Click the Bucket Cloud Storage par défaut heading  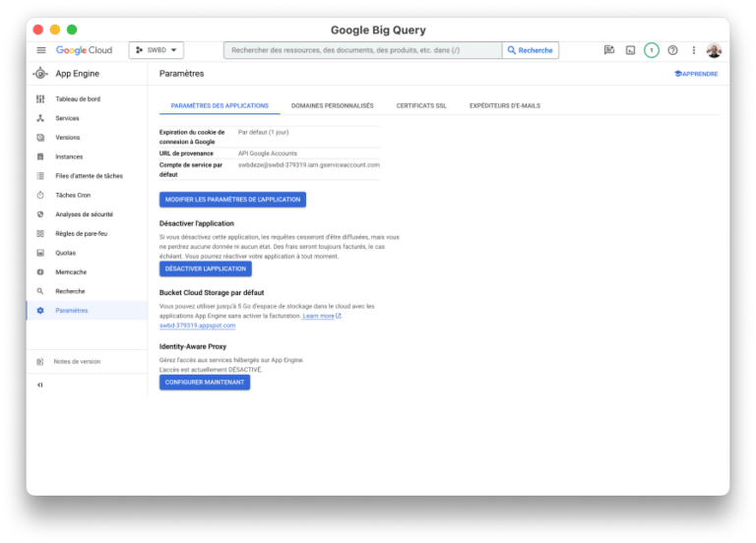tap(212, 293)
